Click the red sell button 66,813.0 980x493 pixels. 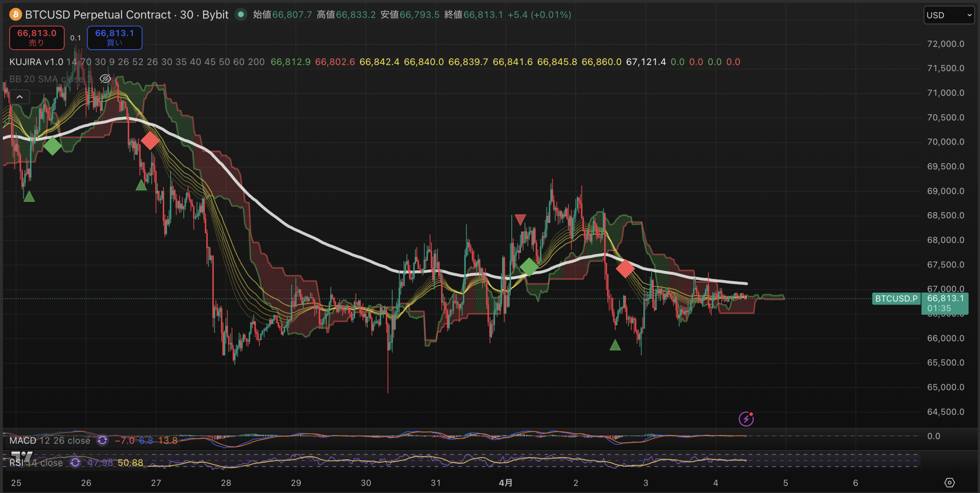pyautogui.click(x=37, y=38)
